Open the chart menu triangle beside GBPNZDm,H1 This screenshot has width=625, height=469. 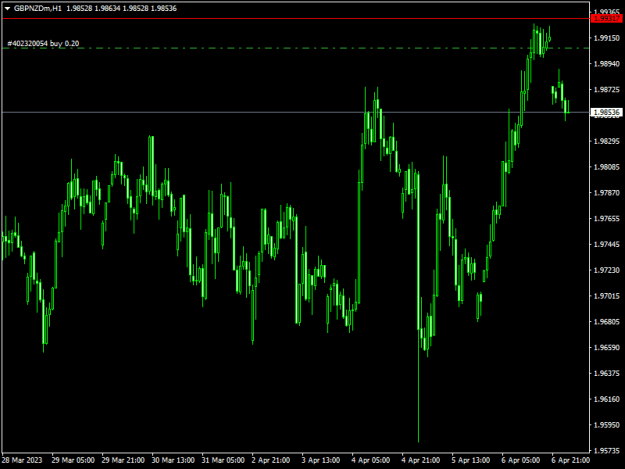click(x=7, y=8)
